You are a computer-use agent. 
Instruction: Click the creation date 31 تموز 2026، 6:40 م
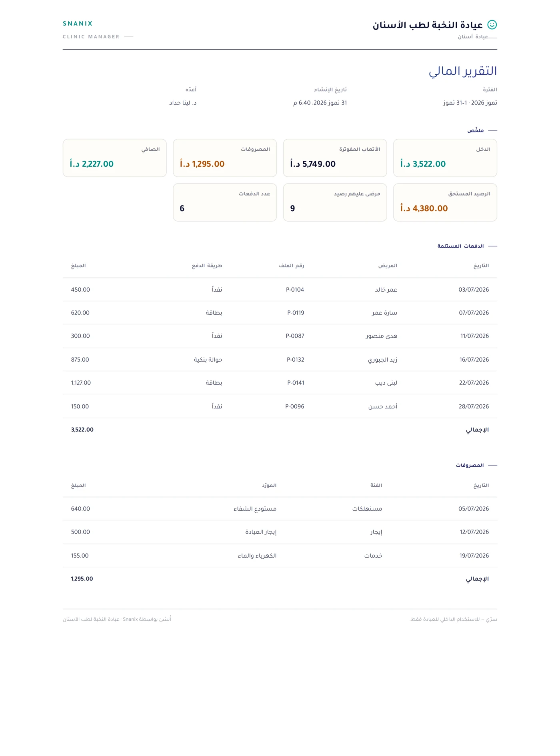[320, 103]
